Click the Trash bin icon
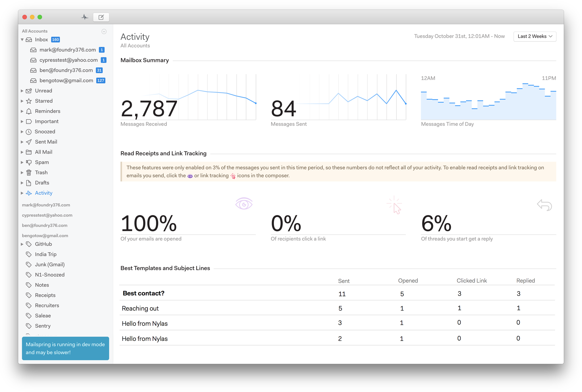The image size is (582, 392). [x=29, y=173]
